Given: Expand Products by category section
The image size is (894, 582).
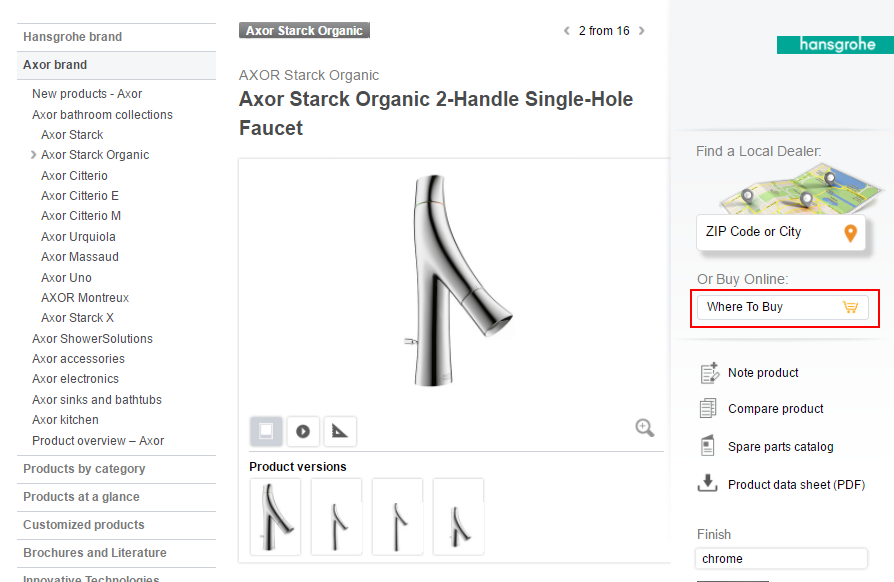Looking at the screenshot, I should point(84,469).
